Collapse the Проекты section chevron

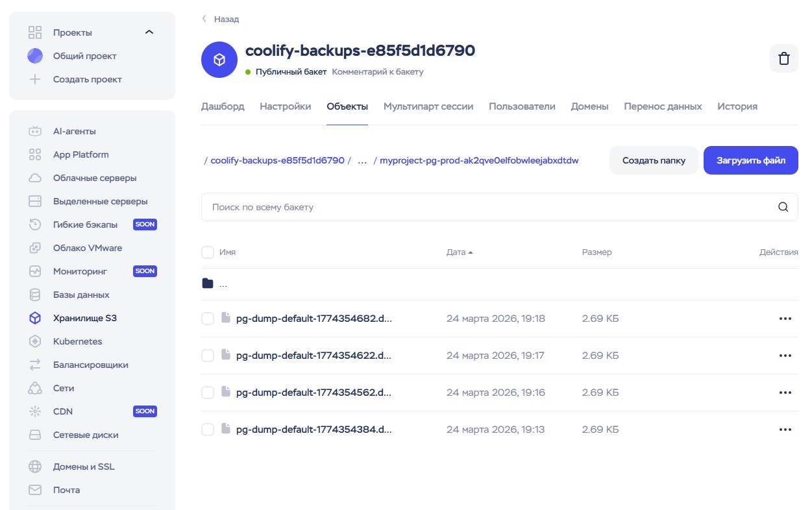click(x=149, y=32)
